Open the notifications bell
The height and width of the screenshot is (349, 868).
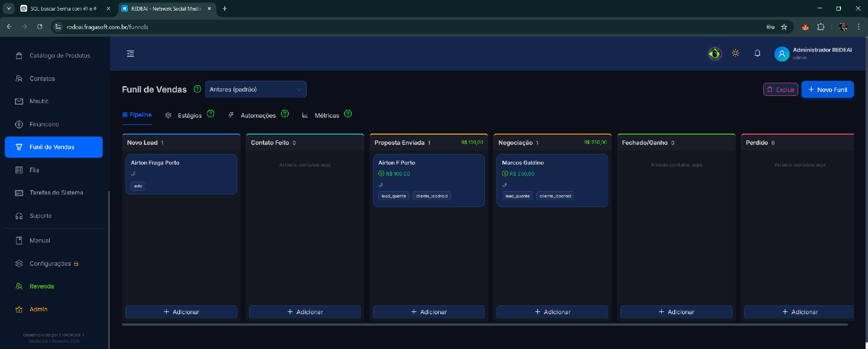click(x=757, y=53)
